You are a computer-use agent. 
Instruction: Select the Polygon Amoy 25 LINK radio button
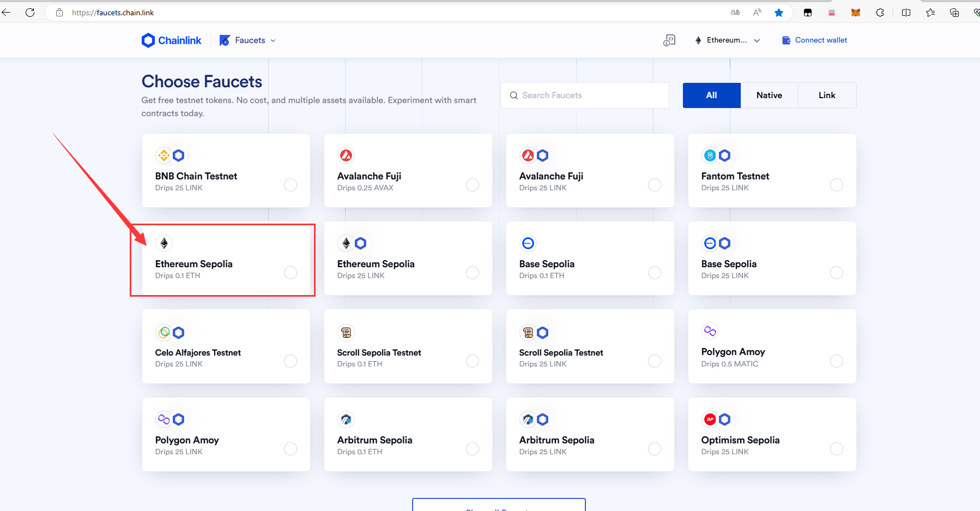291,449
